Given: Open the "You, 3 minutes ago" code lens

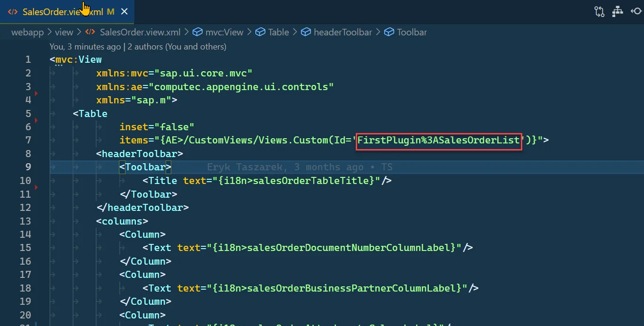Looking at the screenshot, I should click(85, 47).
